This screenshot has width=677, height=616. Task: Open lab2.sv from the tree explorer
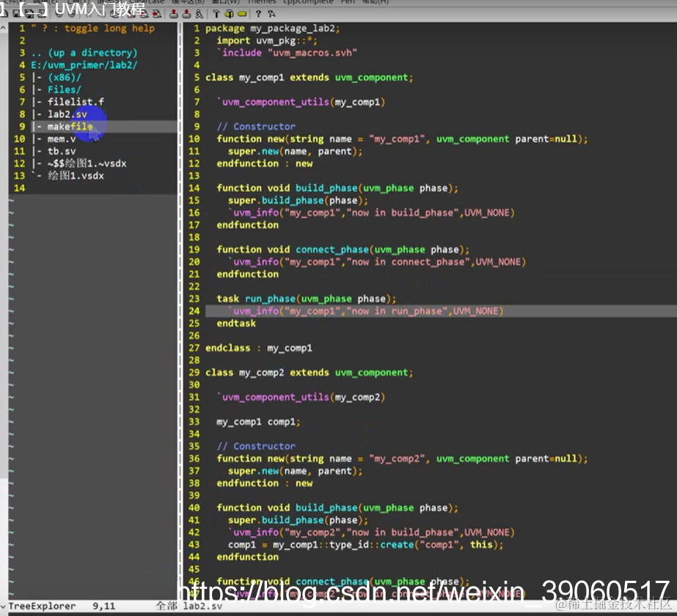67,114
